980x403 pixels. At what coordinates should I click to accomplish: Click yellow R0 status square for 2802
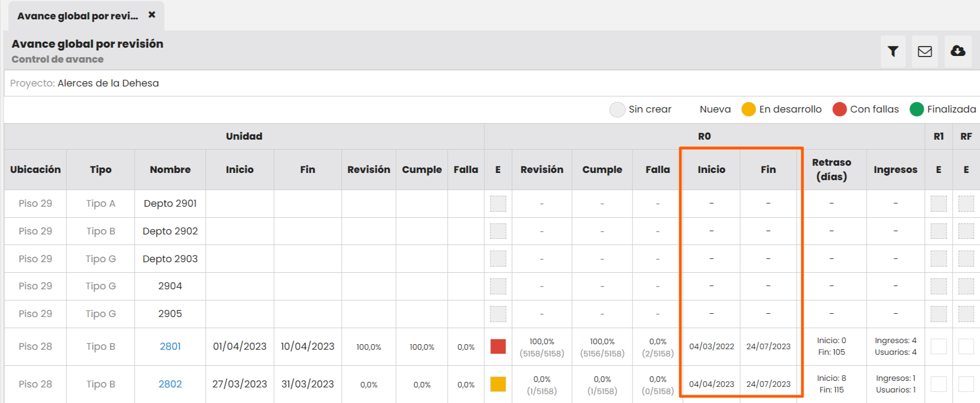pyautogui.click(x=498, y=384)
